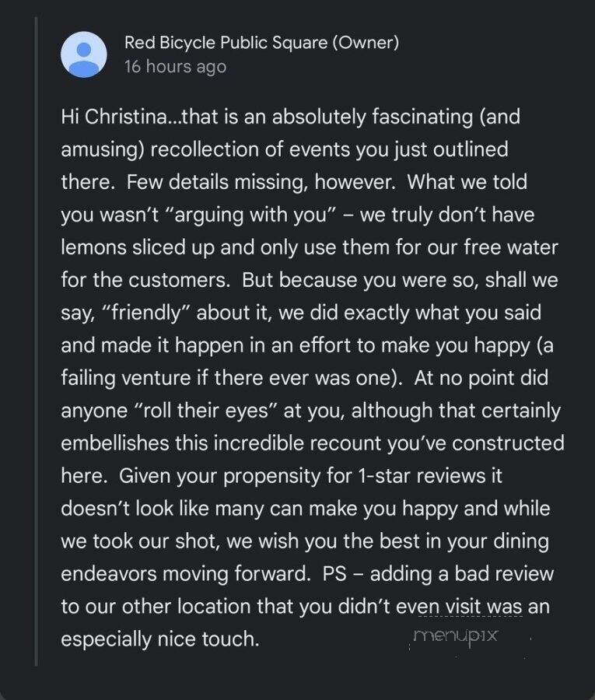The height and width of the screenshot is (700, 595).
Task: Click the word "embellishes" in the reply
Action: point(123,444)
